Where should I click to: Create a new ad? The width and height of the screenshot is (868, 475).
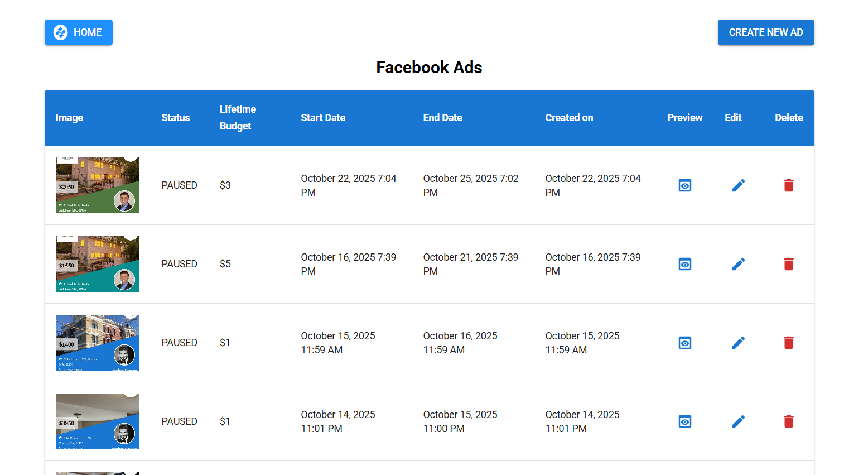tap(765, 32)
